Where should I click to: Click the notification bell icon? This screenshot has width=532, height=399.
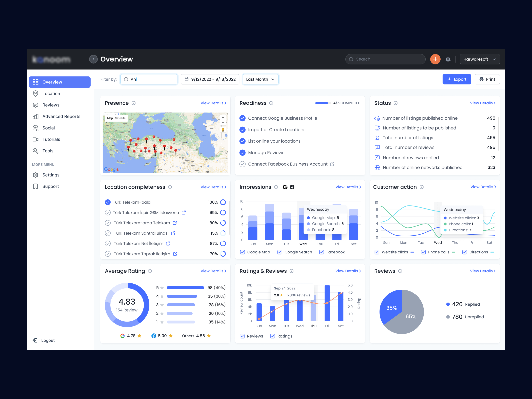448,59
